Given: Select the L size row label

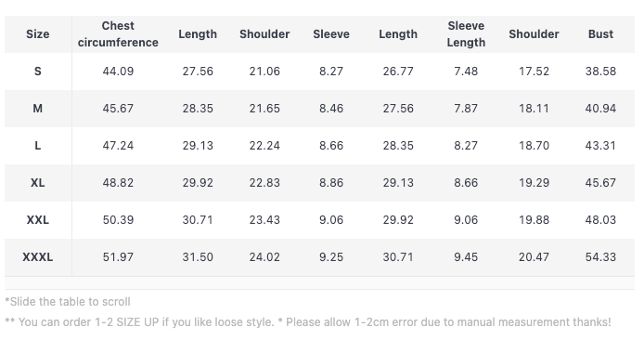Looking at the screenshot, I should click(x=38, y=146).
